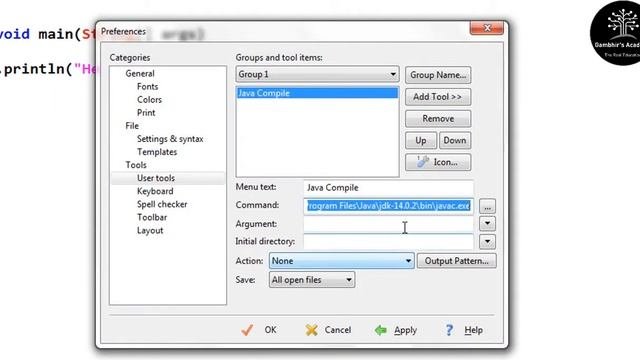The width and height of the screenshot is (640, 360).
Task: Move tool Up in list
Action: pyautogui.click(x=421, y=140)
